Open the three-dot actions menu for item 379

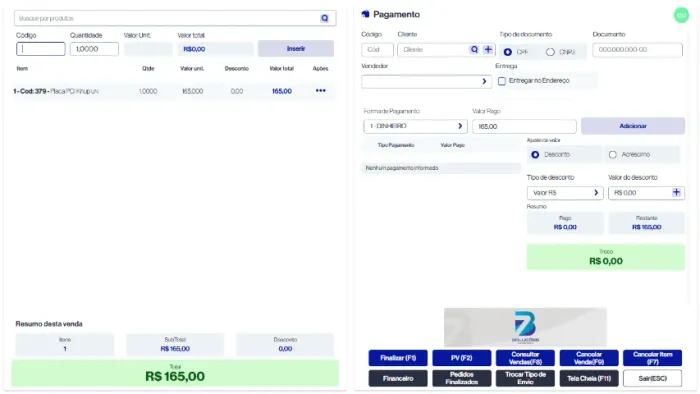(x=321, y=91)
